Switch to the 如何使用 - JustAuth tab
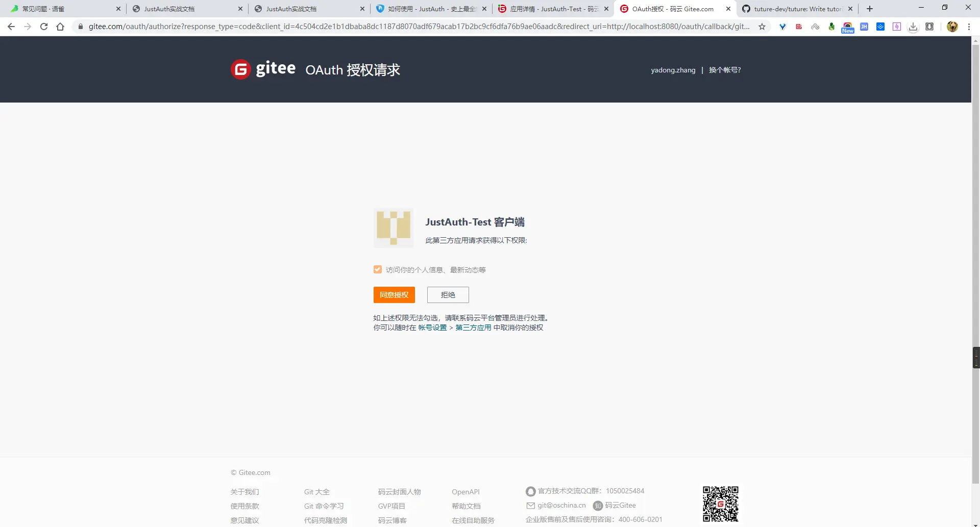The width and height of the screenshot is (980, 527). (430, 9)
